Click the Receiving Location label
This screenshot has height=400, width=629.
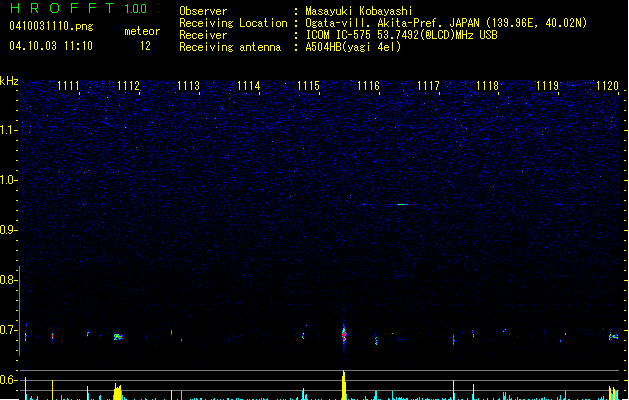[233, 23]
